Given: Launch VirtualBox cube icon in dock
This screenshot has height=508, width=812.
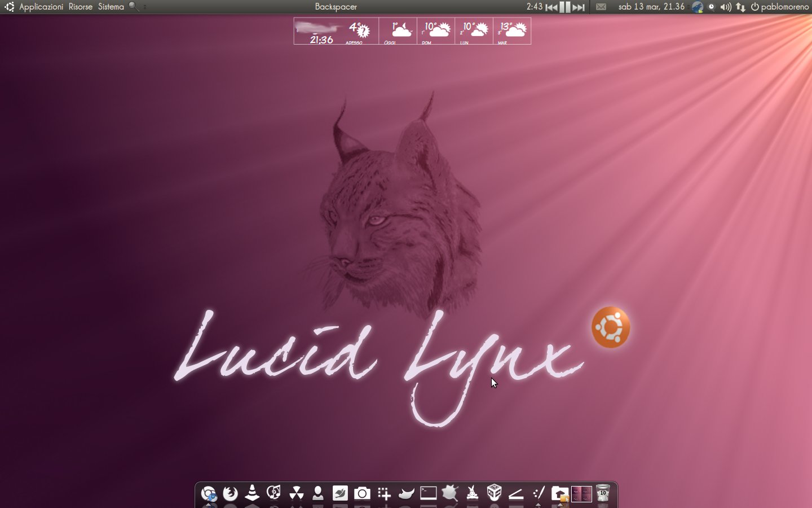Looking at the screenshot, I should pyautogui.click(x=494, y=493).
